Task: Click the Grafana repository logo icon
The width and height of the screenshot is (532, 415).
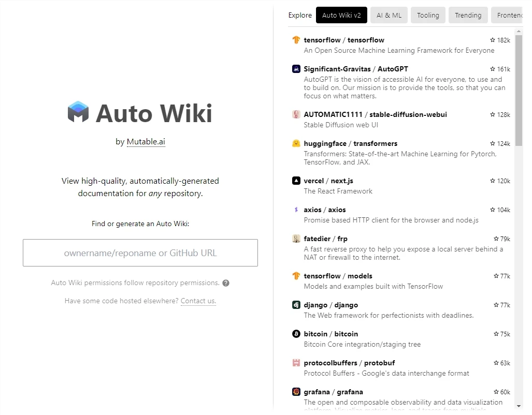Action: 296,392
